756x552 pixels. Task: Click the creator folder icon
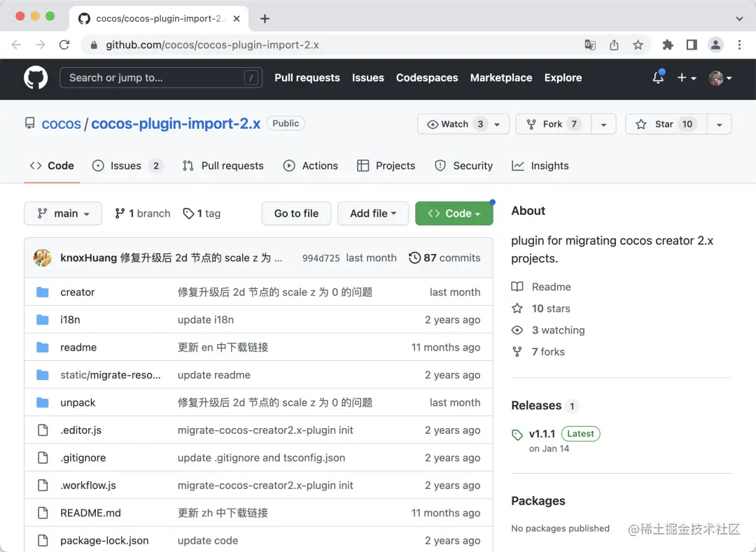tap(43, 292)
